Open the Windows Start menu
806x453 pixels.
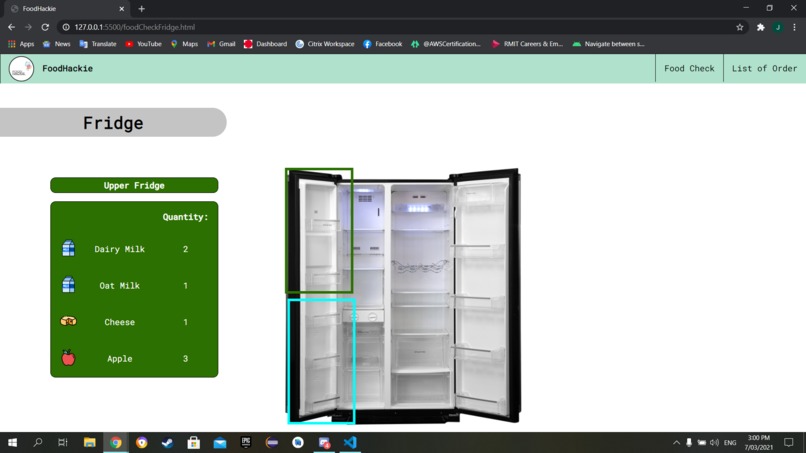pos(12,442)
